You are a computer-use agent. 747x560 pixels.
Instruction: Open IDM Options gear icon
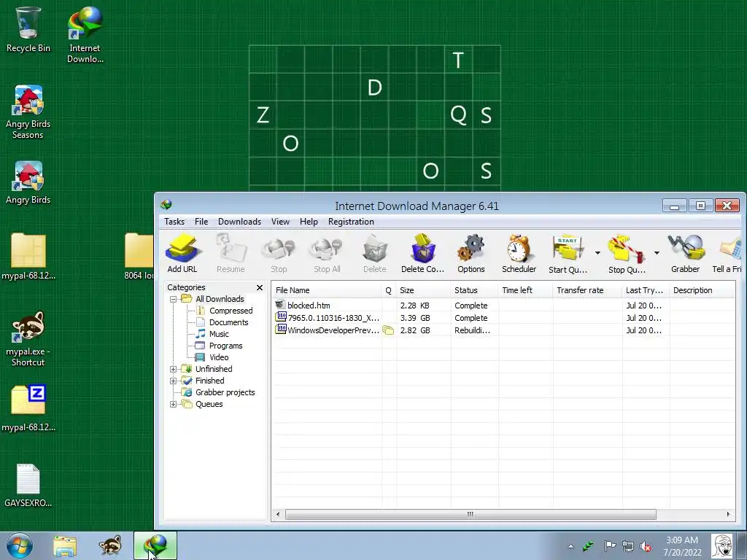[x=471, y=253]
